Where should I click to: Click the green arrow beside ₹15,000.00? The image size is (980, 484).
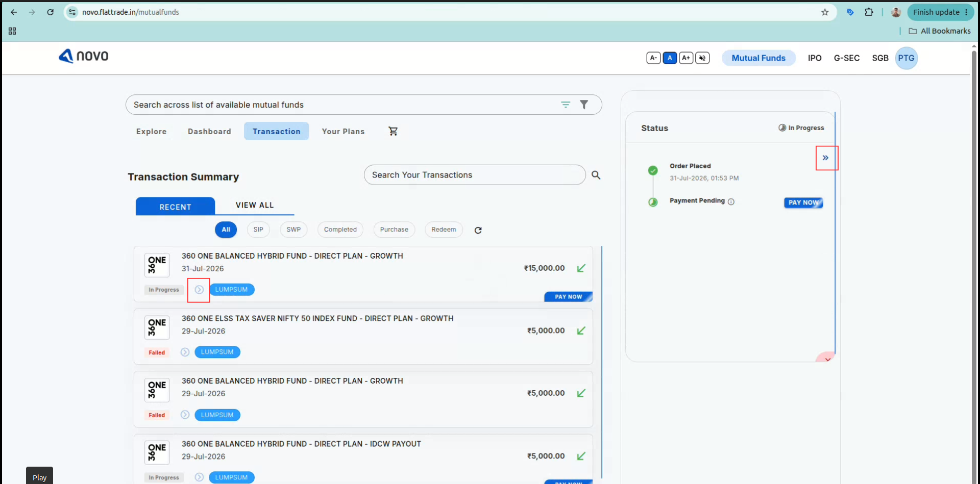pyautogui.click(x=581, y=268)
